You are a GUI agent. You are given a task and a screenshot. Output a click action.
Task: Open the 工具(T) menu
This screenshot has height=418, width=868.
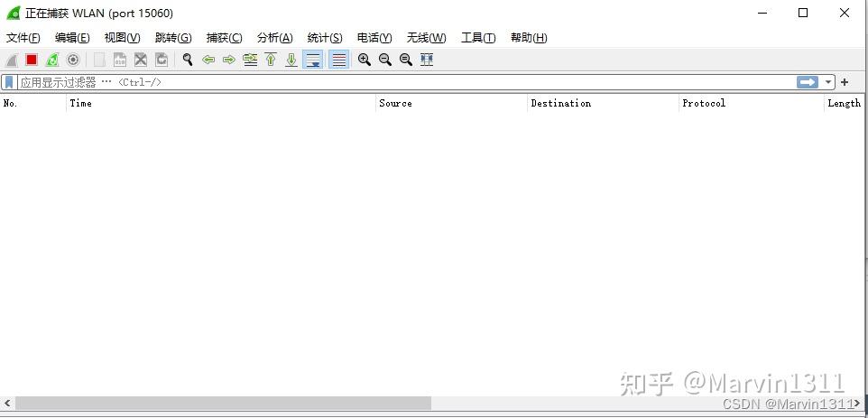[478, 38]
